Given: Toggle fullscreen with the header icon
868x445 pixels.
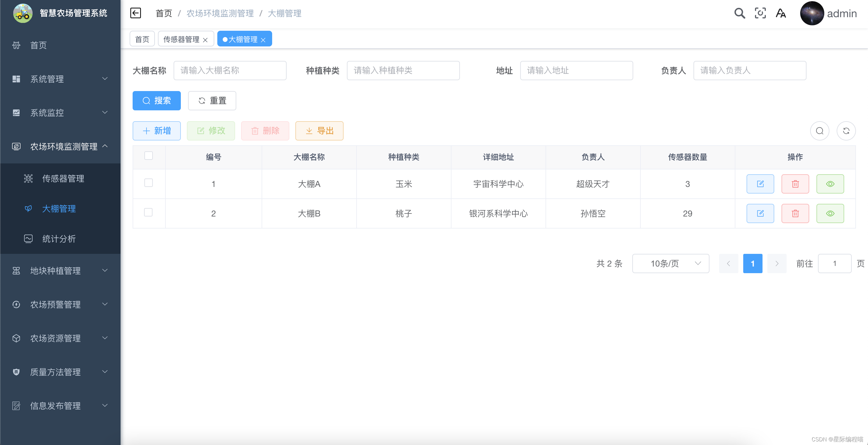Looking at the screenshot, I should click(x=760, y=13).
